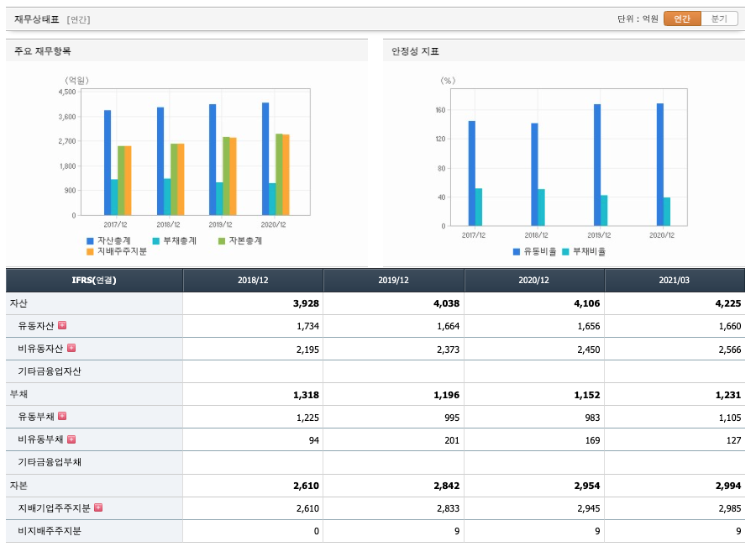Click the 2020/12 asset total blue bar
The image size is (756, 552).
(265, 159)
